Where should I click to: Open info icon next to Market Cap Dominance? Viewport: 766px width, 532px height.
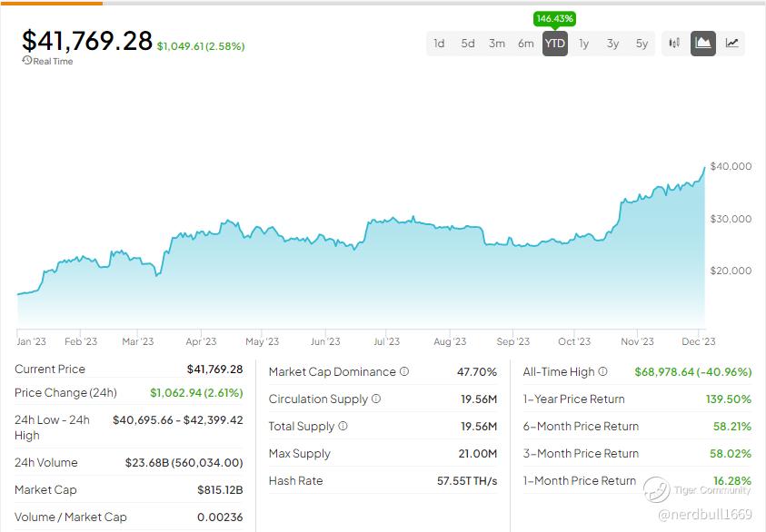[x=404, y=371]
